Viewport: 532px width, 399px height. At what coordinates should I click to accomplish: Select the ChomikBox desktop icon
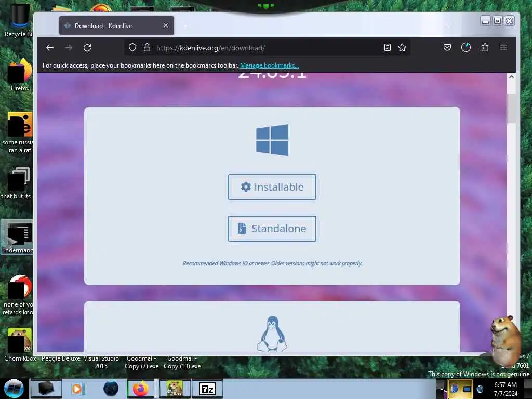point(20,345)
